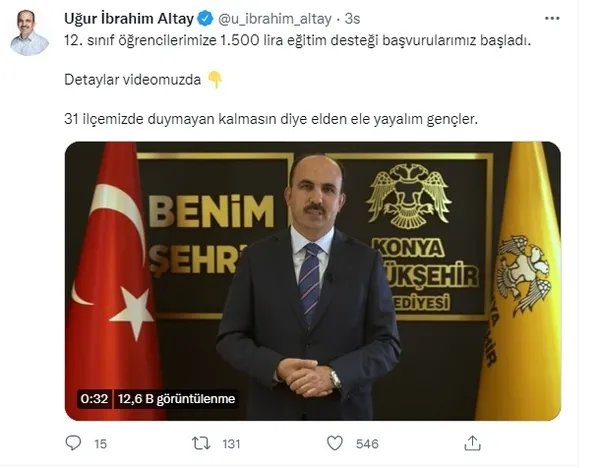Click the blue verified badge

click(x=205, y=18)
